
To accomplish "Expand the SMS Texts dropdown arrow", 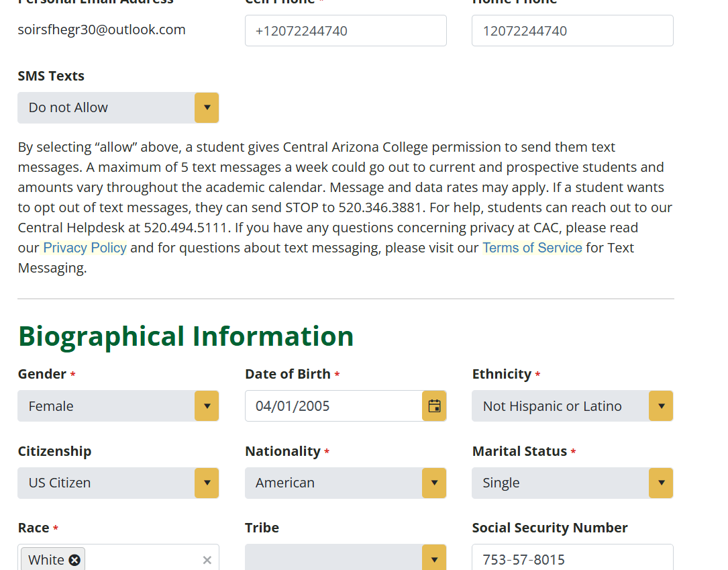I will [207, 107].
